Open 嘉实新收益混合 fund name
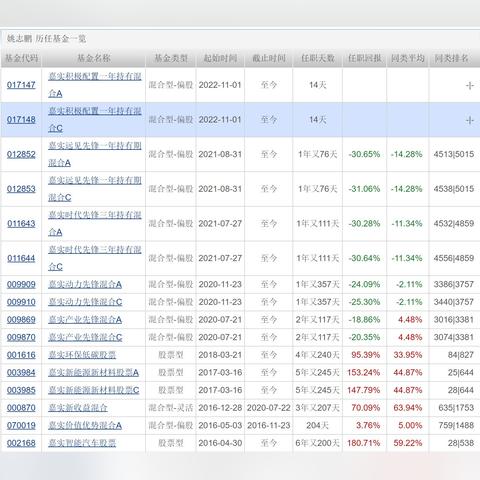Screen dimensions: 480x480 pos(78,408)
